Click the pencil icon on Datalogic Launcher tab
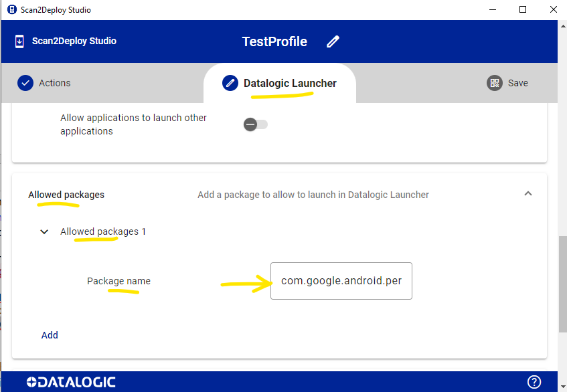Screen dimensions: 567x392 click(230, 83)
